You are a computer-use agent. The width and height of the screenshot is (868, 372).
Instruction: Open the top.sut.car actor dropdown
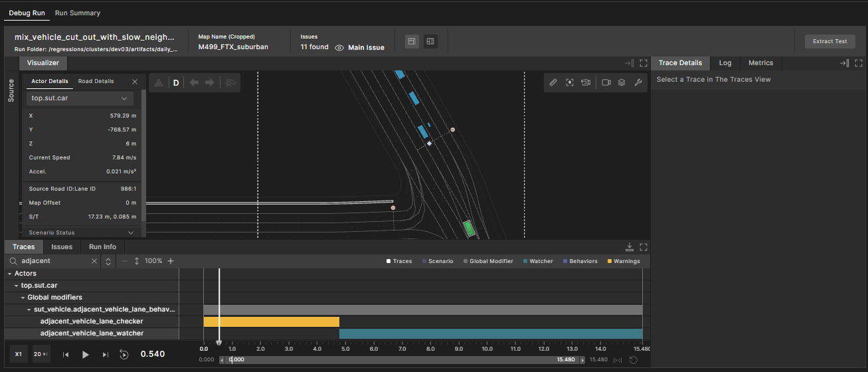pyautogui.click(x=80, y=98)
